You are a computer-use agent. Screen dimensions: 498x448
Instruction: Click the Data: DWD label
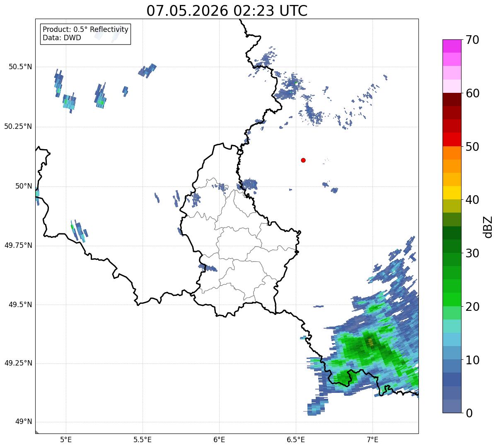62,38
